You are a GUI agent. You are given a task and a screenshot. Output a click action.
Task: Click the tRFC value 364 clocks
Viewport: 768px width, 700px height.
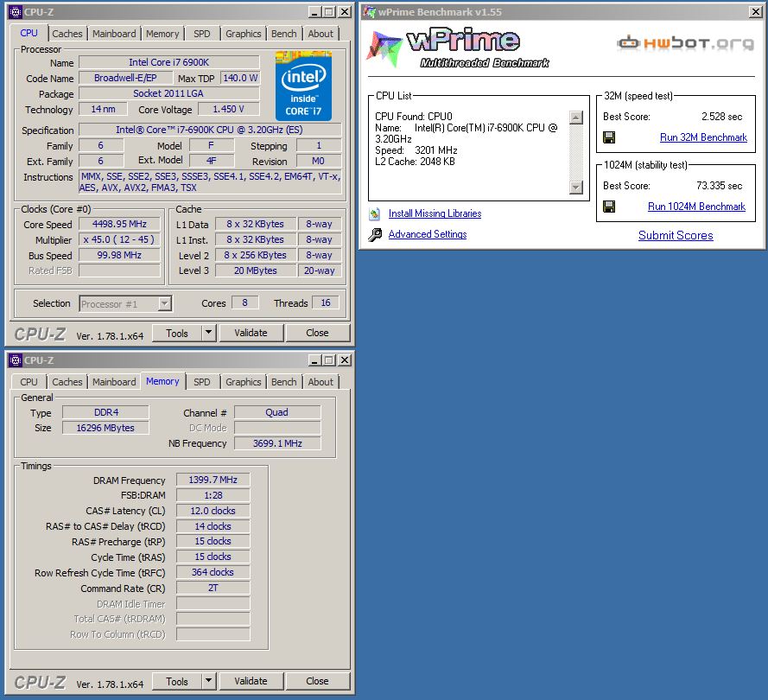pyautogui.click(x=213, y=572)
